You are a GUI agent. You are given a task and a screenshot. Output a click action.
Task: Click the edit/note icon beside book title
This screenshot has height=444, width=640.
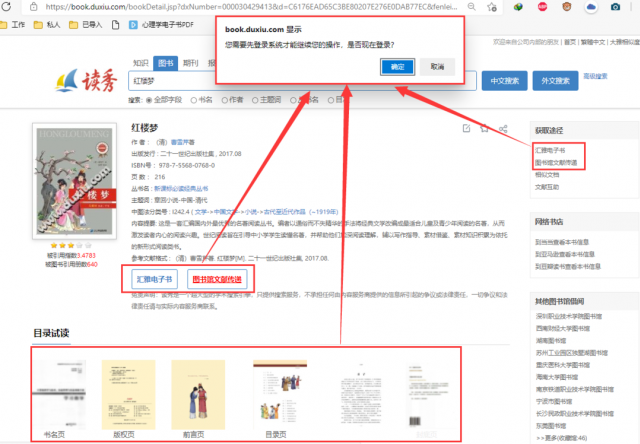467,129
